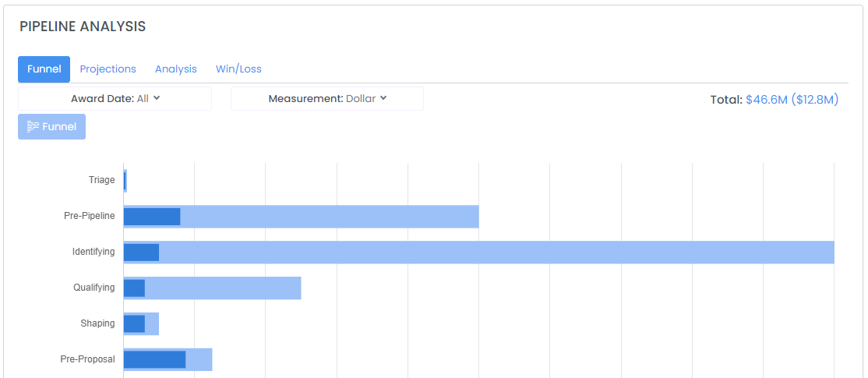Viewport: 868px width, 378px height.
Task: Click the Triage bar in chart
Action: (x=125, y=181)
